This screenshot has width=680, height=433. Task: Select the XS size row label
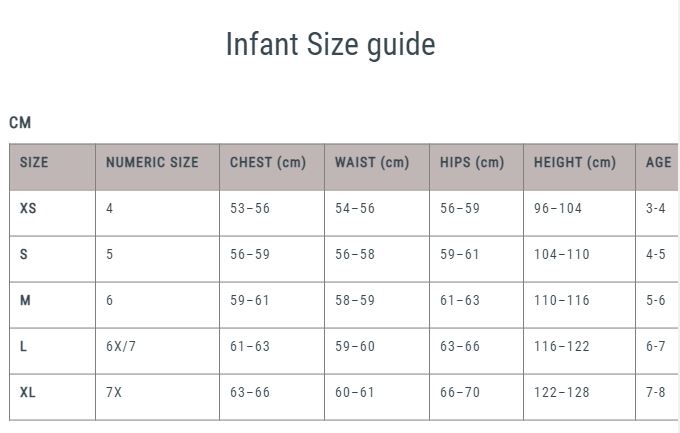tap(28, 208)
